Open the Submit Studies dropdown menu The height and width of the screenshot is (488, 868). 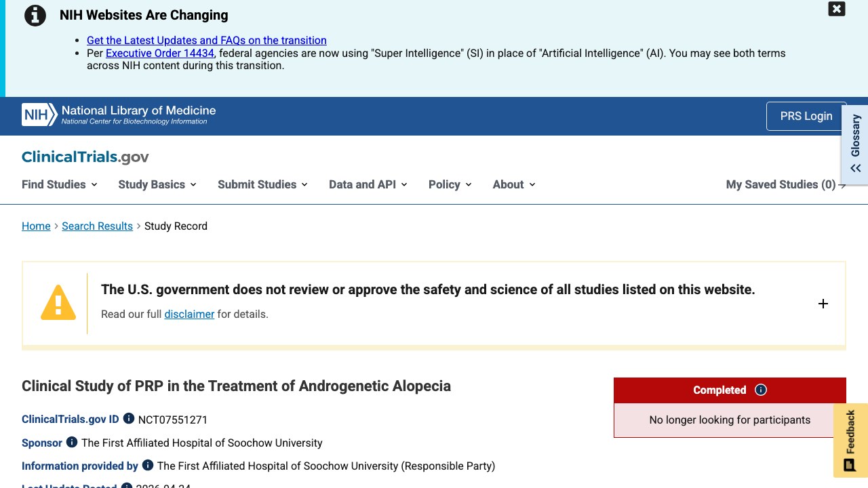(x=263, y=184)
